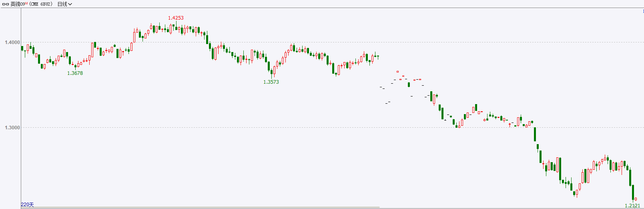Screen dimensions: 644x209
Task: Click the long green candle dropping below 1.3000
Action: point(535,134)
